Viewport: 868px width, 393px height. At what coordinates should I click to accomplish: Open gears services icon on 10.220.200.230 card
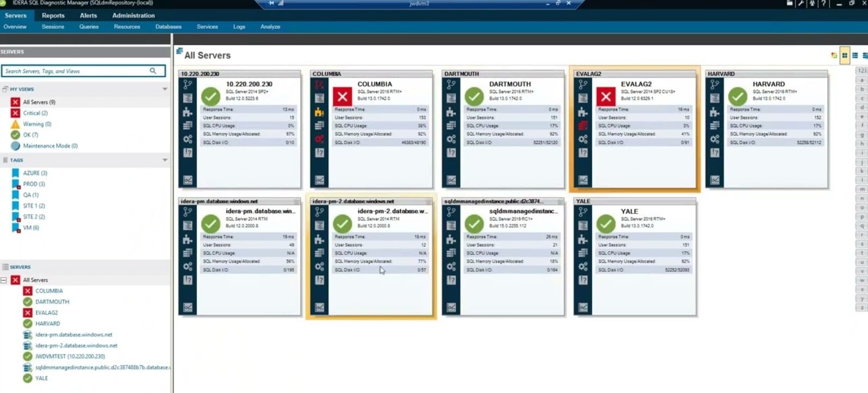coord(188,139)
